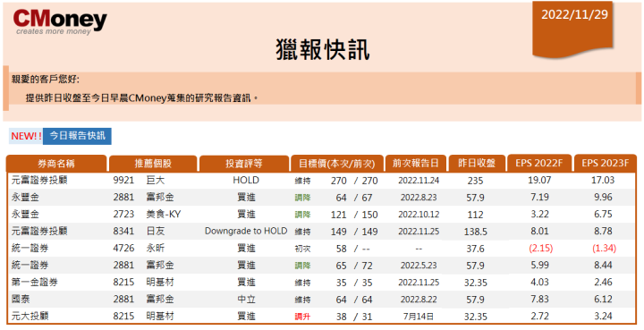Click target price 64 / 64
The width and height of the screenshot is (644, 330).
click(x=354, y=300)
